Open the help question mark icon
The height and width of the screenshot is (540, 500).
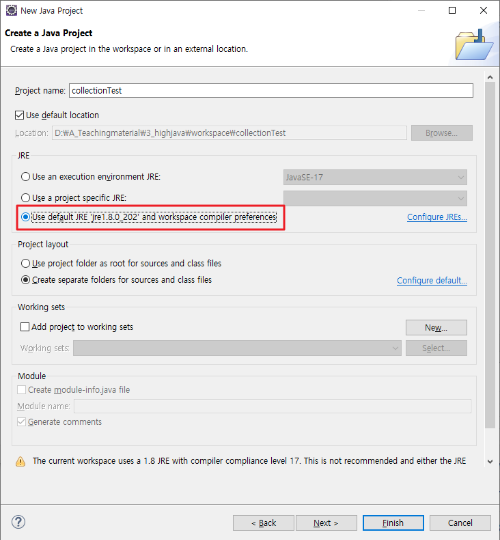(18, 522)
